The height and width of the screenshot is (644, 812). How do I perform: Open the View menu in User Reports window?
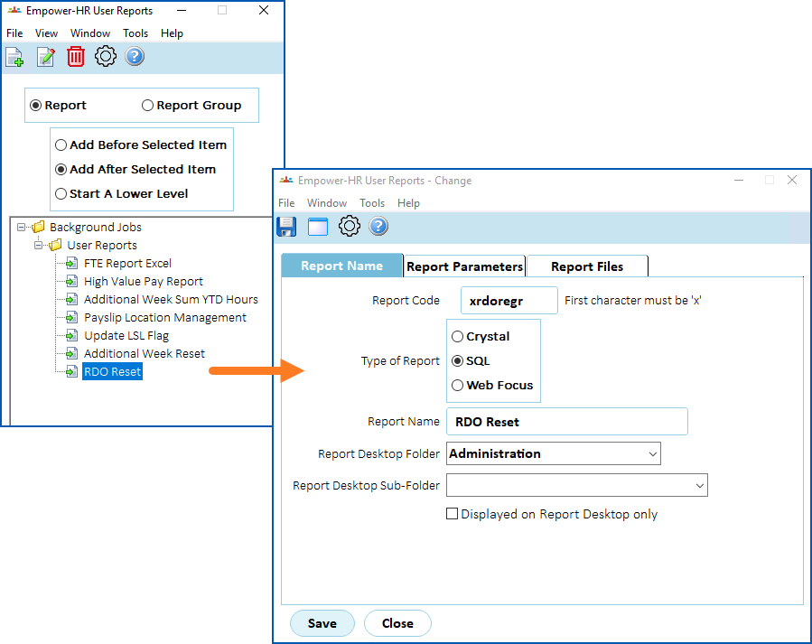tap(46, 33)
